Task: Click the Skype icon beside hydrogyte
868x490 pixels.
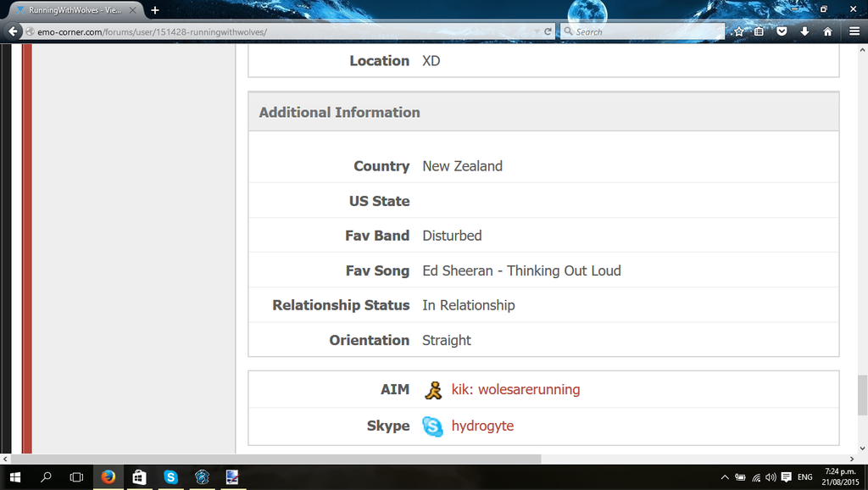Action: (432, 426)
